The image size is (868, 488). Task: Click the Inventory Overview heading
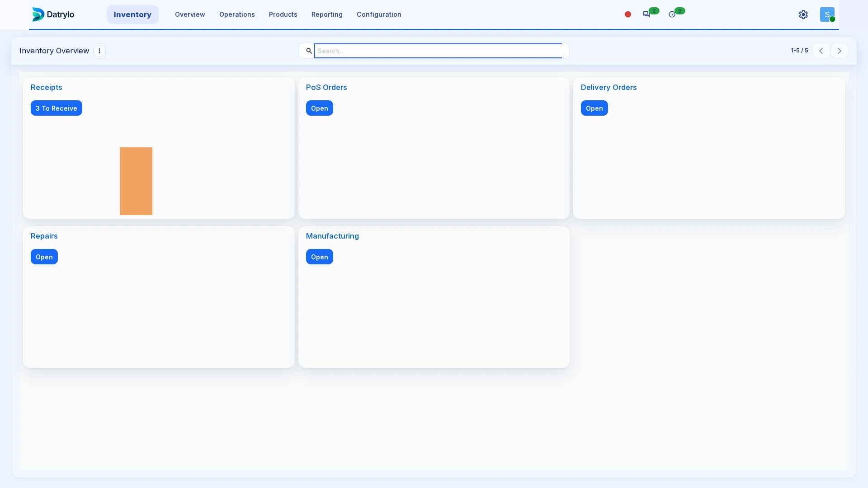(x=54, y=51)
